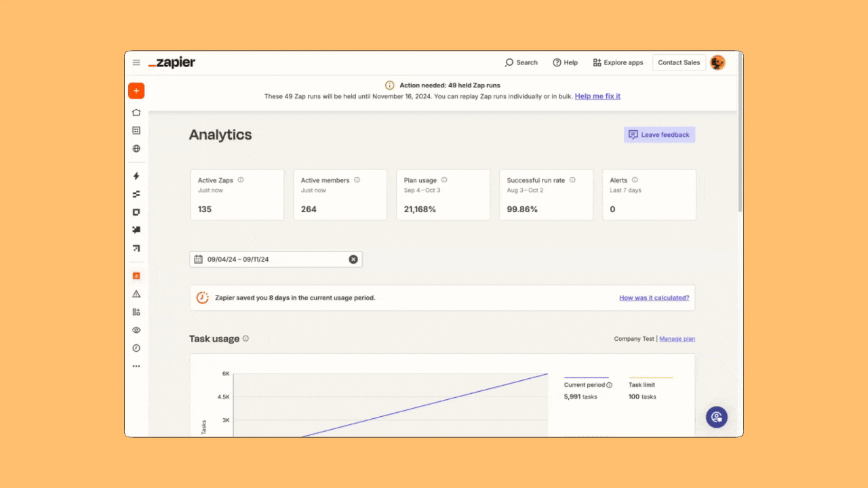868x488 pixels.
Task: Click the info icon beside Task usage
Action: pyautogui.click(x=245, y=338)
